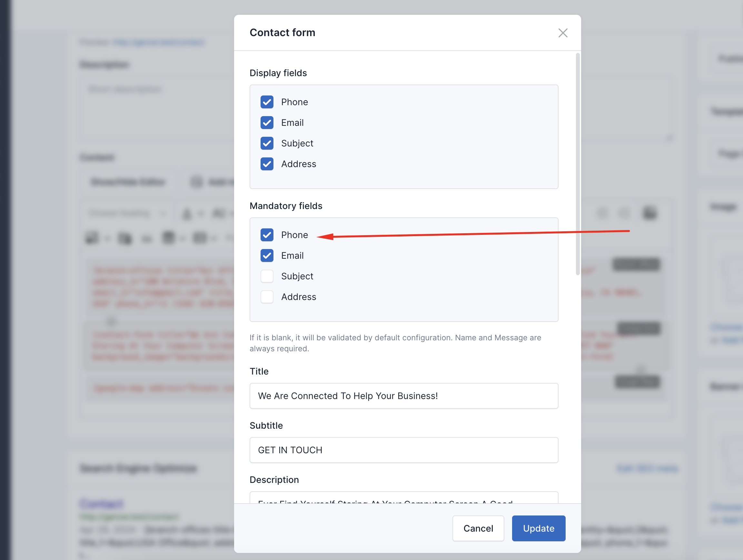Click the Subtitle input field

coord(403,450)
